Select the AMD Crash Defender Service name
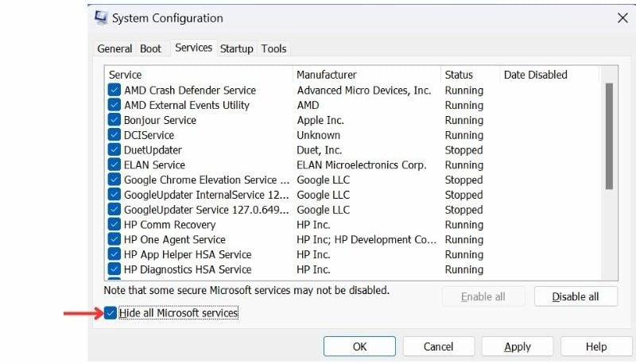The width and height of the screenshot is (636, 364). (x=190, y=90)
